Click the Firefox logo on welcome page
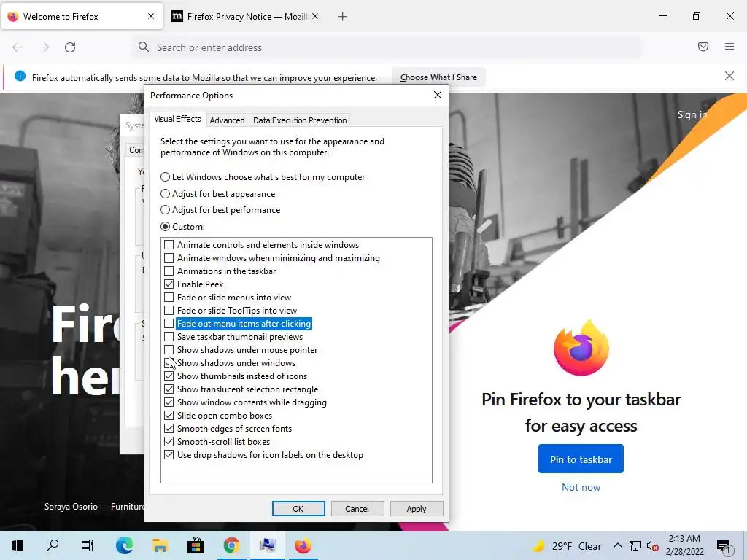The image size is (747, 560). click(581, 348)
